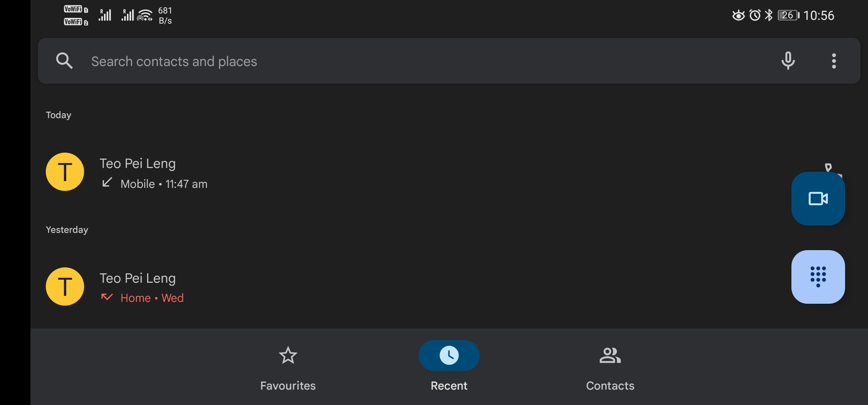Tap the Bluetooth status icon

[x=769, y=15]
